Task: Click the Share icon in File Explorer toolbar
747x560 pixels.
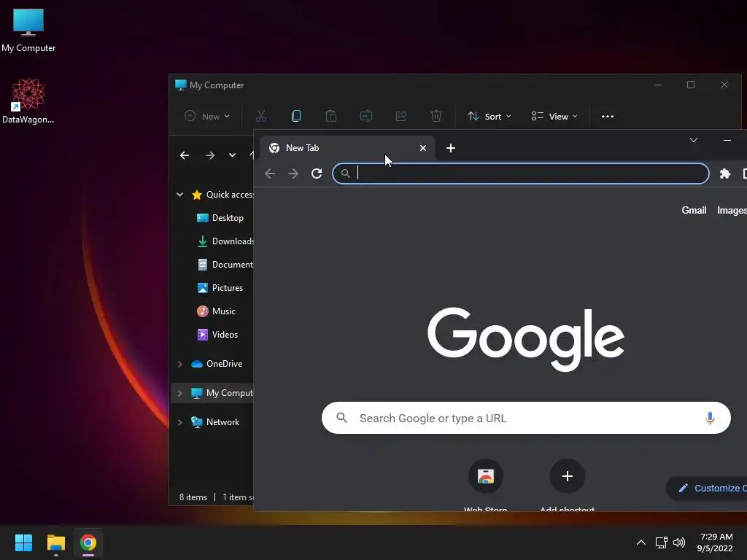Action: pos(401,116)
